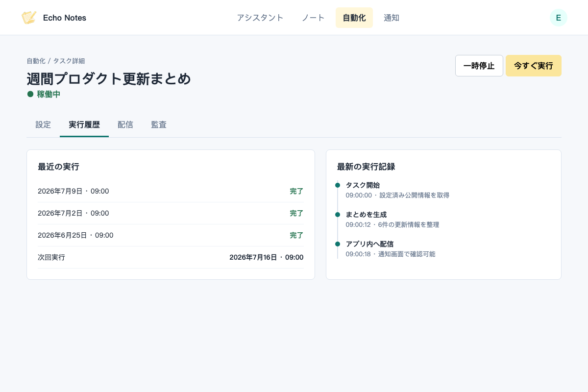Click the 週間プロダクト更新まとめ page title

point(109,78)
